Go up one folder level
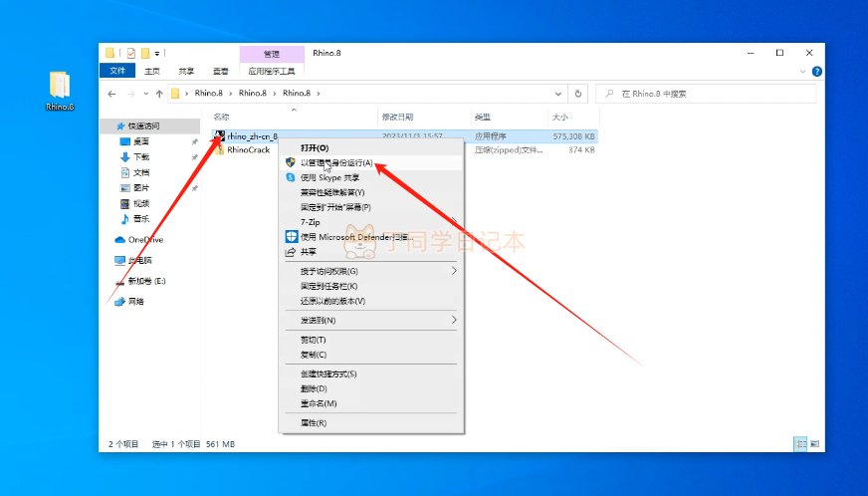The image size is (868, 496). 159,94
